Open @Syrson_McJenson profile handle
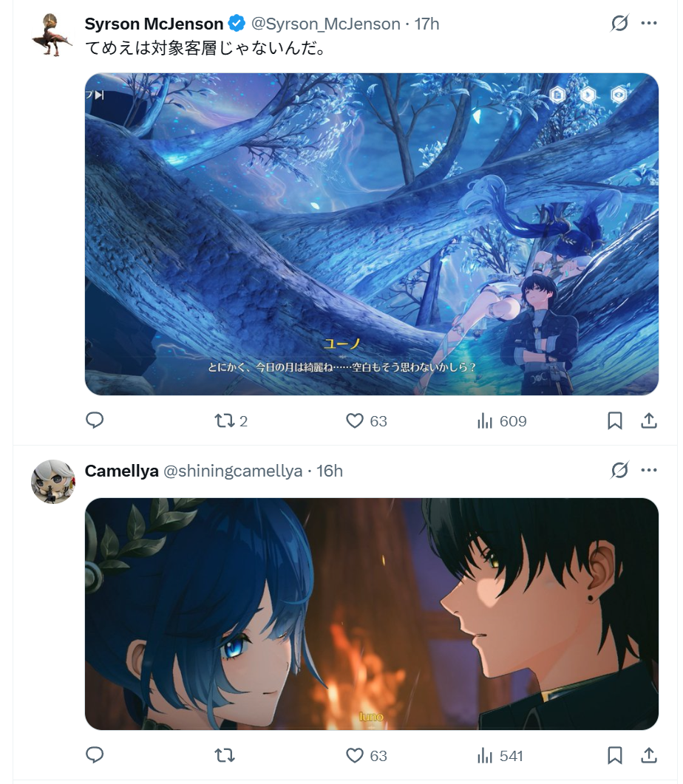Image resolution: width=683 pixels, height=784 pixels. [325, 24]
